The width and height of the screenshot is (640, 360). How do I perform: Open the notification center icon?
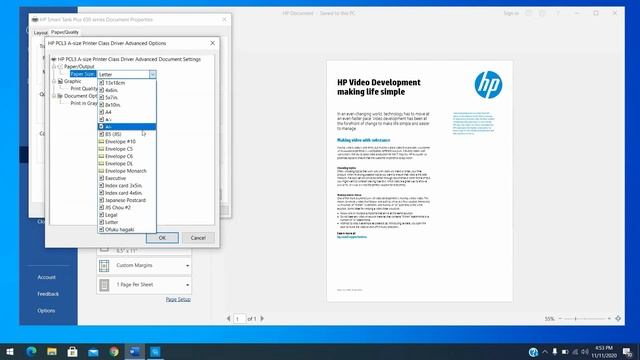[628, 352]
